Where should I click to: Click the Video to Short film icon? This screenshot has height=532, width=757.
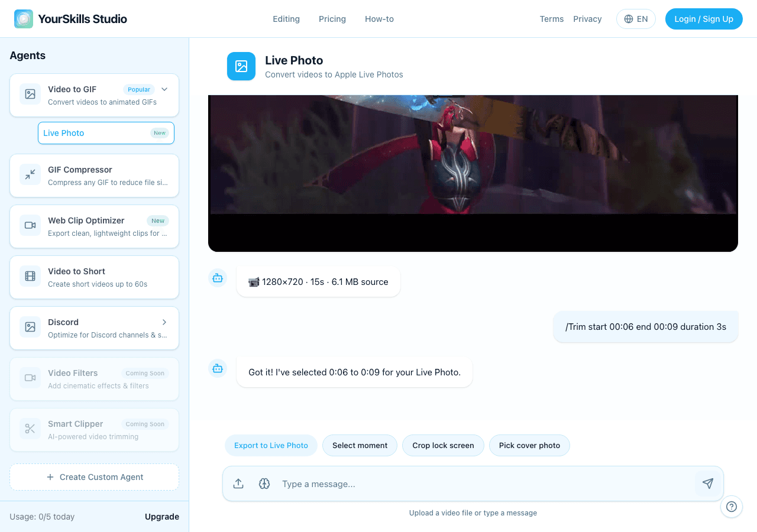pos(30,276)
